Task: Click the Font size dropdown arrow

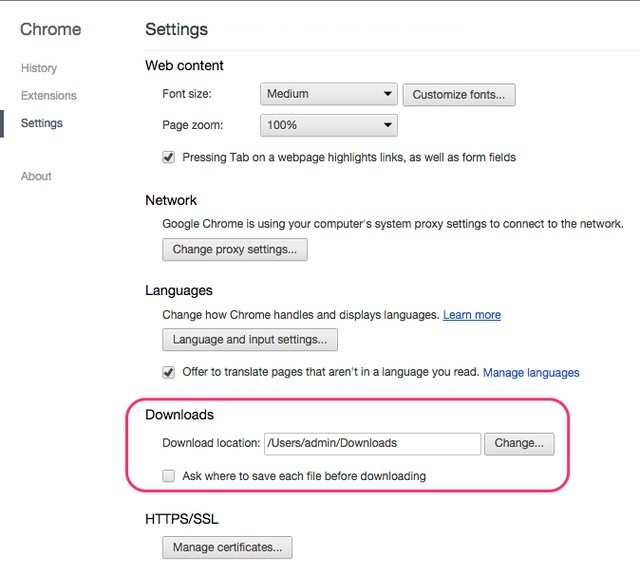Action: coord(388,94)
